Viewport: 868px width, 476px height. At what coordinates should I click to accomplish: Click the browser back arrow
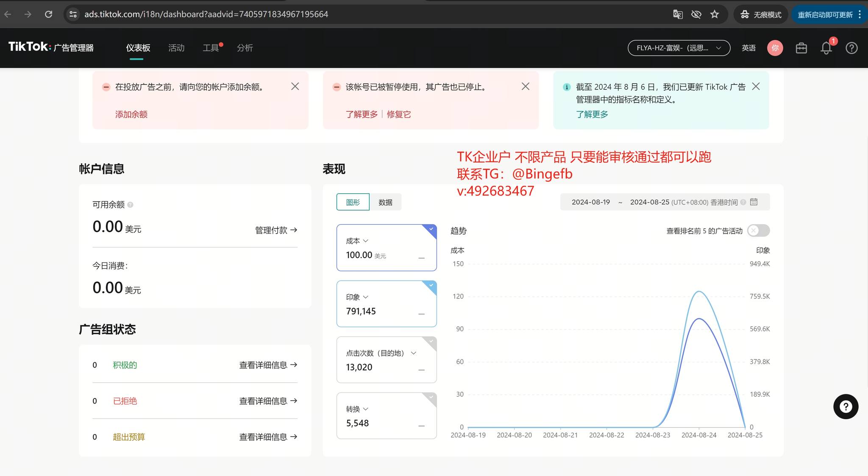click(8, 14)
